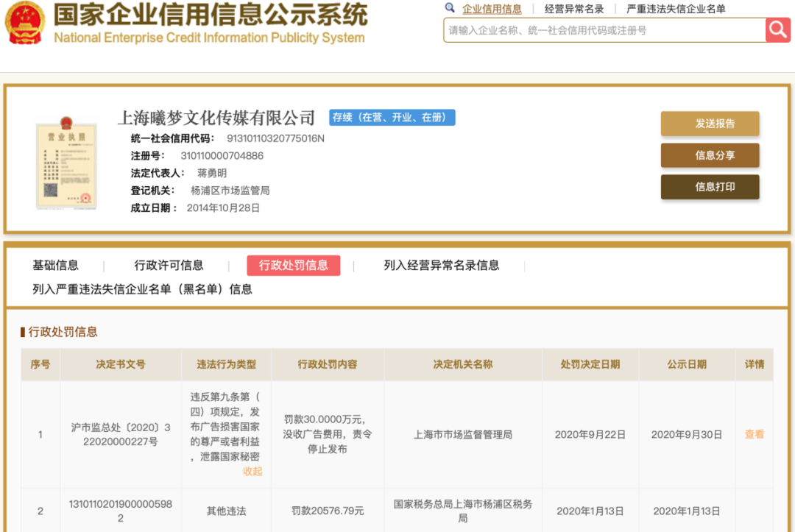Select publication date 2020年9月30日
Screen dimensions: 795x532
[x=687, y=434]
